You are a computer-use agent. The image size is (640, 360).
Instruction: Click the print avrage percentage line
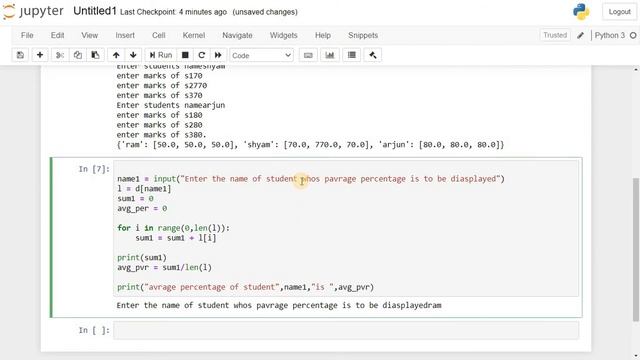(245, 287)
